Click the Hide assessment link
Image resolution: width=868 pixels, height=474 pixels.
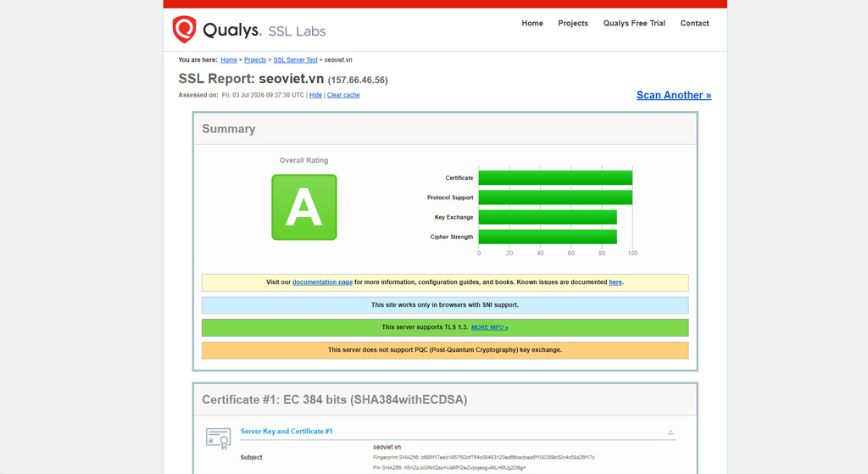[315, 95]
